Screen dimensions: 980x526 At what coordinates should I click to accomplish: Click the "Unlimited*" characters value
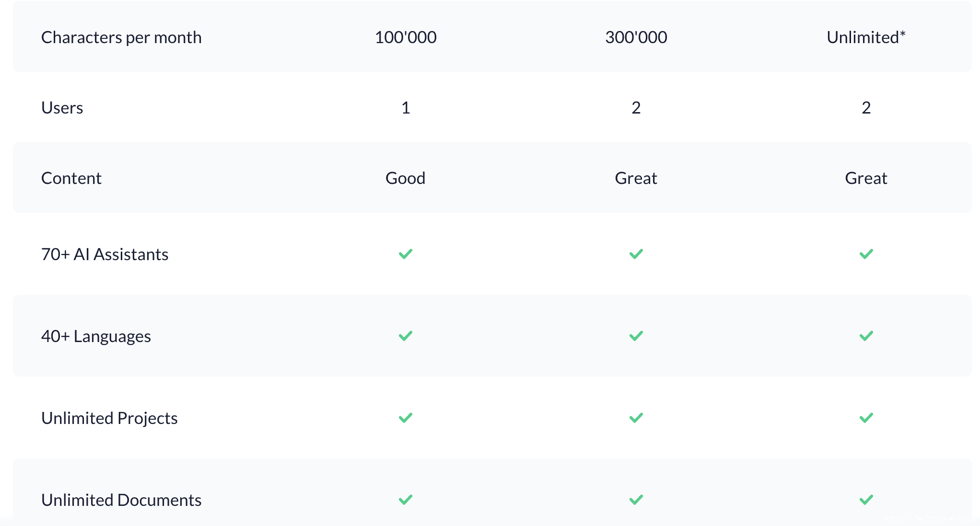click(x=866, y=37)
